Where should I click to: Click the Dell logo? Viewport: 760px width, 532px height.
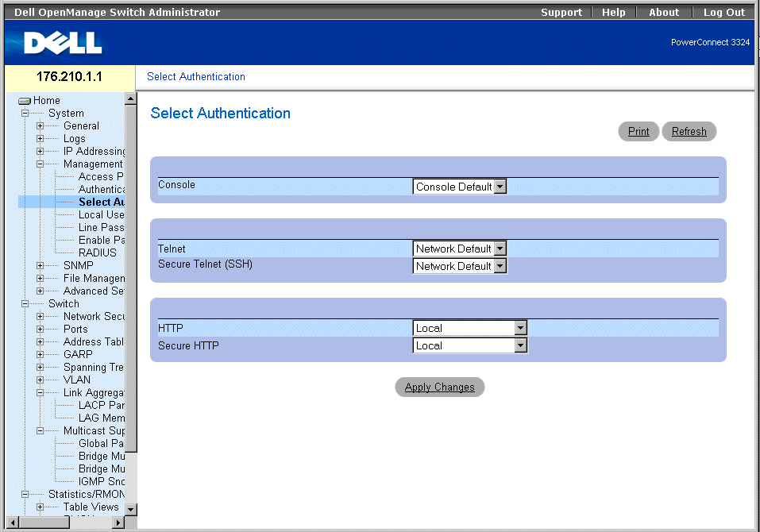[x=63, y=43]
